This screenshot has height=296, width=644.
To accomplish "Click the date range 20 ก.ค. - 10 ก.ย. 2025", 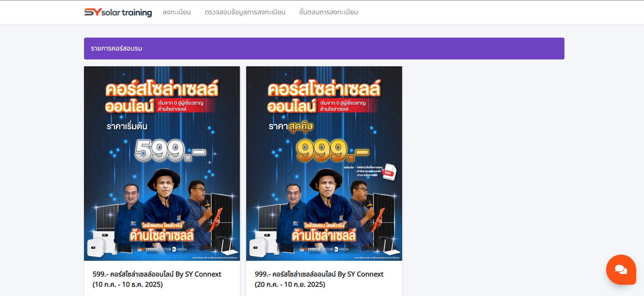I will click(x=290, y=284).
